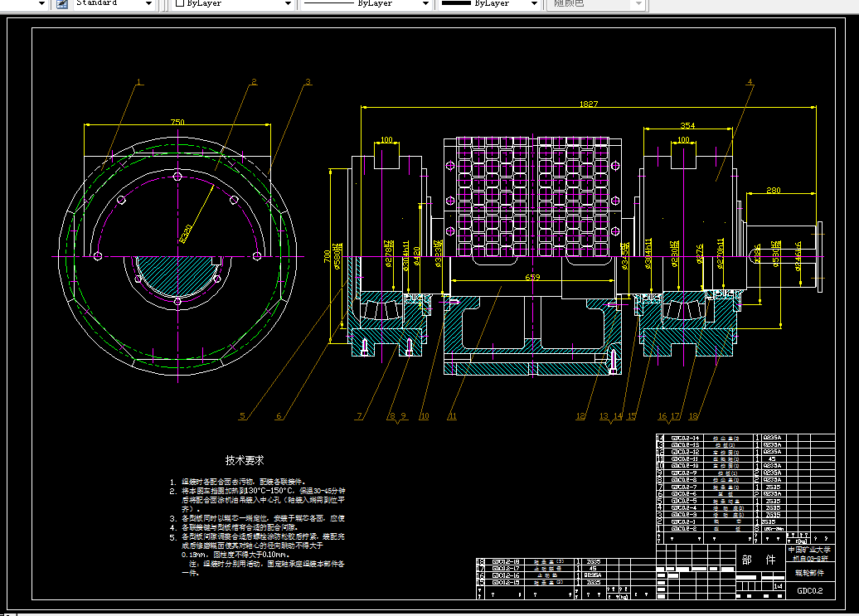The height and width of the screenshot is (616, 859).
Task: Select the 1827 overall length dimension text
Action: click(x=589, y=104)
